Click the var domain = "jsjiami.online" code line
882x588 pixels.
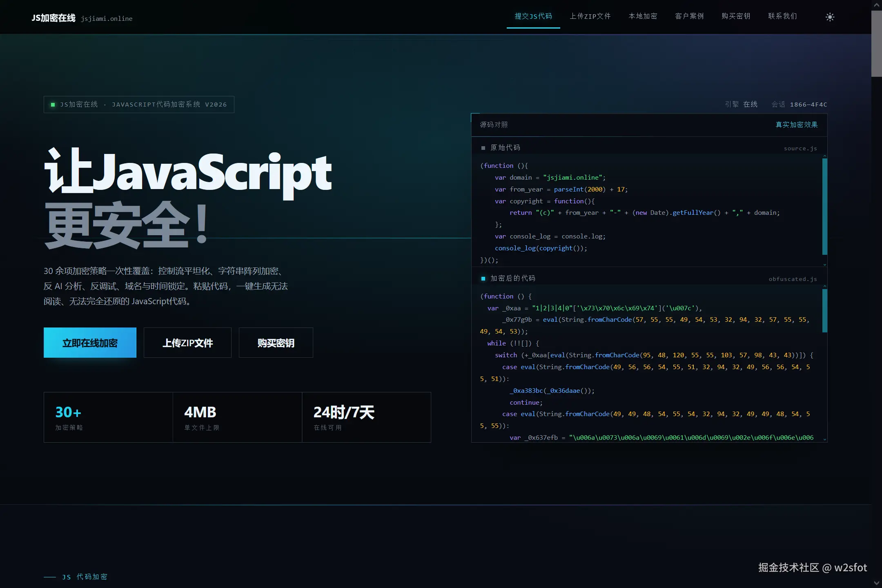tap(550, 178)
